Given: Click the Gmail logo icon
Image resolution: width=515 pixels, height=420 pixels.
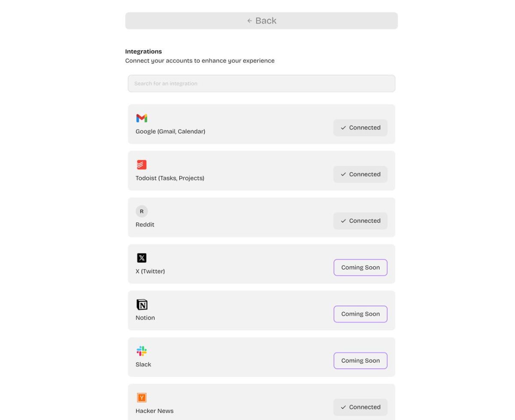Looking at the screenshot, I should tap(142, 118).
